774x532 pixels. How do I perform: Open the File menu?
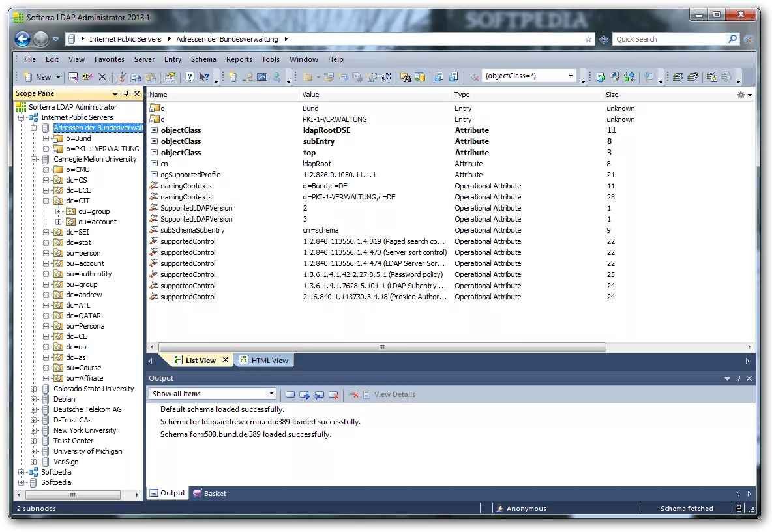point(30,59)
